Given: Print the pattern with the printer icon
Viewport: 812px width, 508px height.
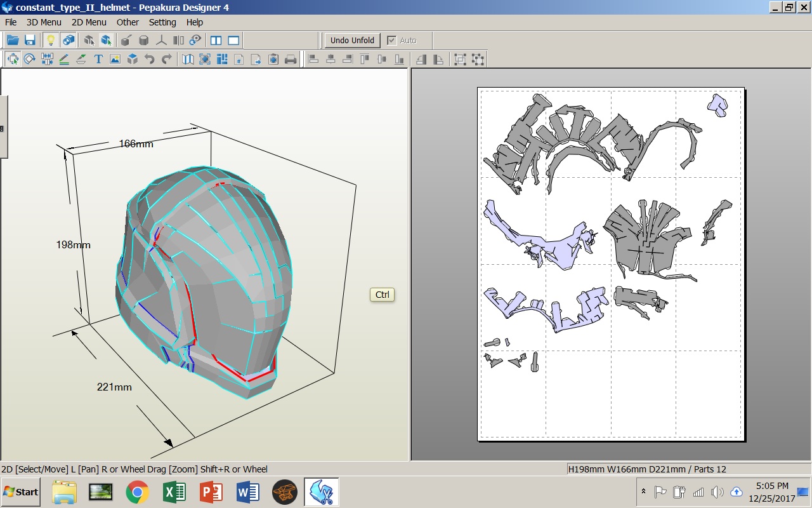Looking at the screenshot, I should pos(291,59).
